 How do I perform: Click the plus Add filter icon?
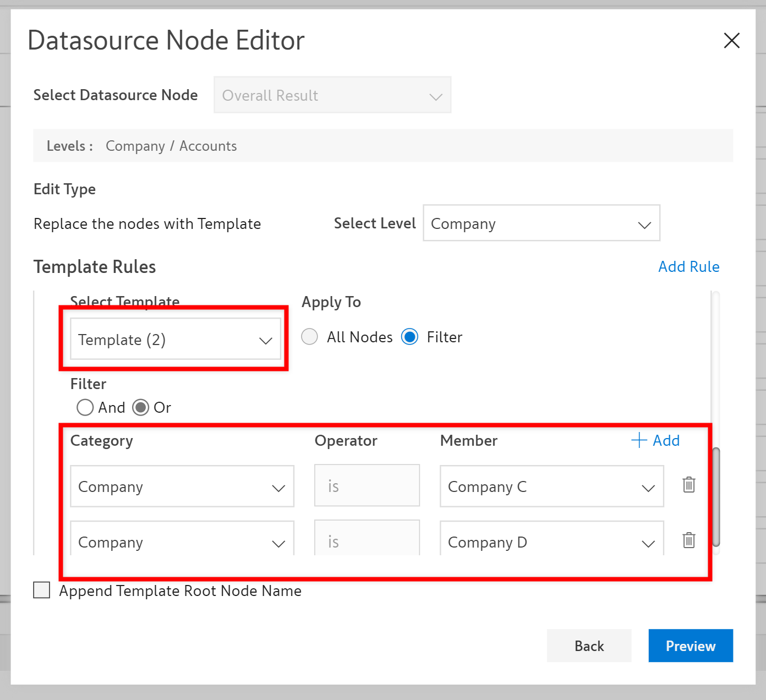(x=639, y=440)
